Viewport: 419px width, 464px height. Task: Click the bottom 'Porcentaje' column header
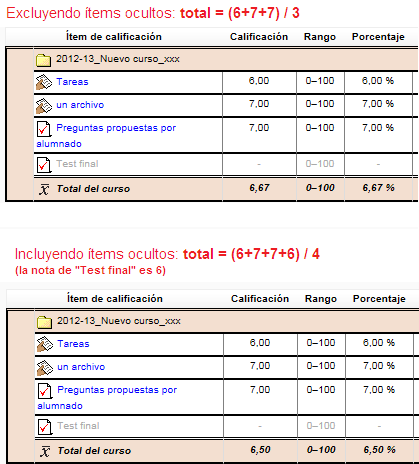point(379,299)
